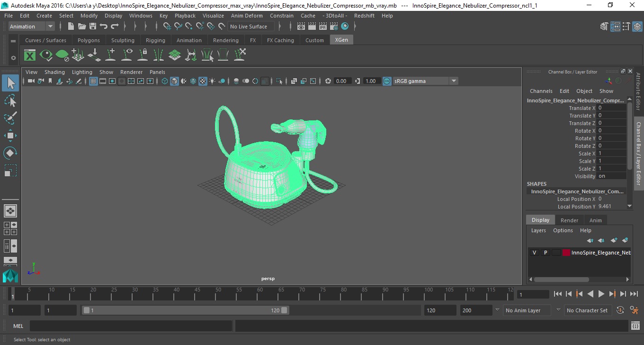Create a new empty display layer

(614, 241)
